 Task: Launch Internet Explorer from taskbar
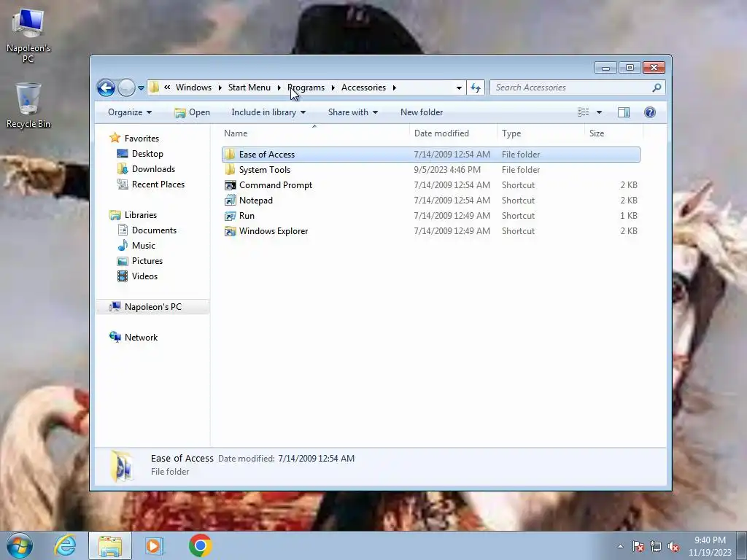pyautogui.click(x=65, y=545)
